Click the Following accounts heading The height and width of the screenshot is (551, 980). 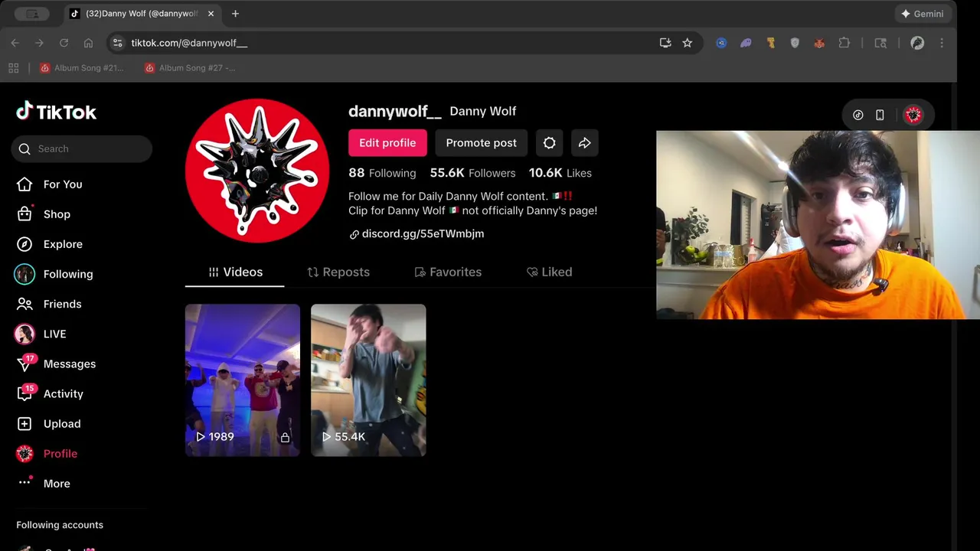click(60, 525)
